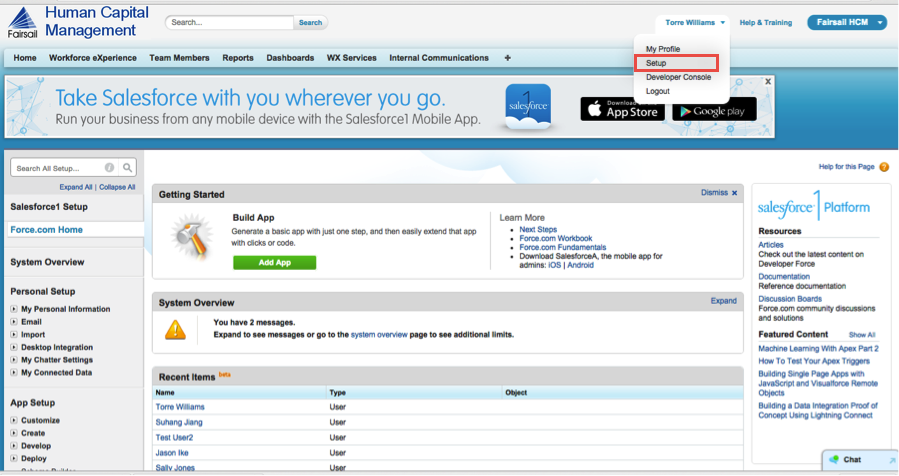
Task: Select Setup from the user menu
Action: [x=656, y=63]
